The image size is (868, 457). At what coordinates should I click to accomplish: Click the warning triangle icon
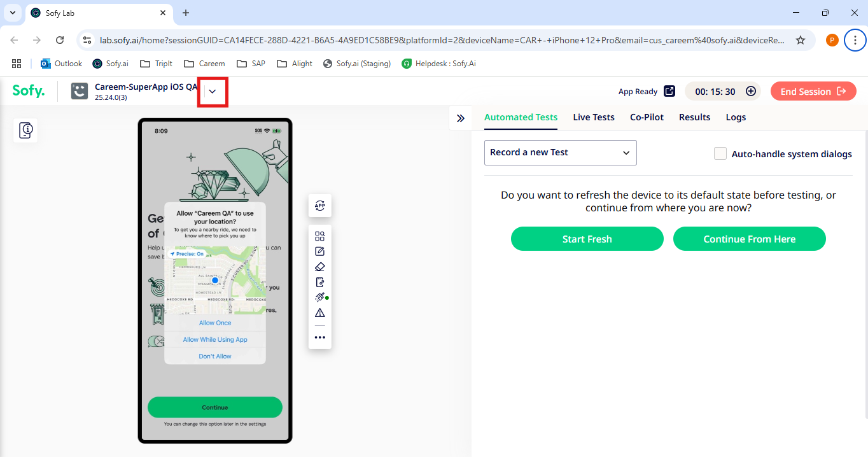tap(320, 313)
